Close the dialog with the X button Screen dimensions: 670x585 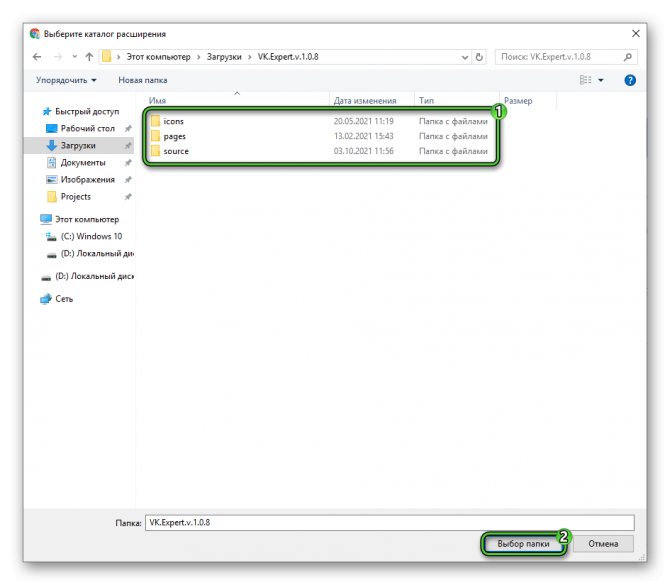click(x=636, y=33)
